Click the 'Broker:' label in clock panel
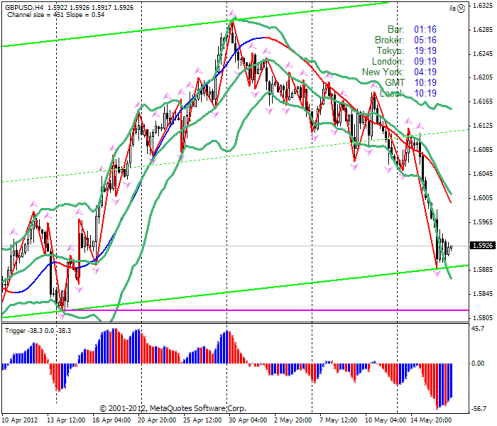This screenshot has height=426, width=497. coord(390,40)
